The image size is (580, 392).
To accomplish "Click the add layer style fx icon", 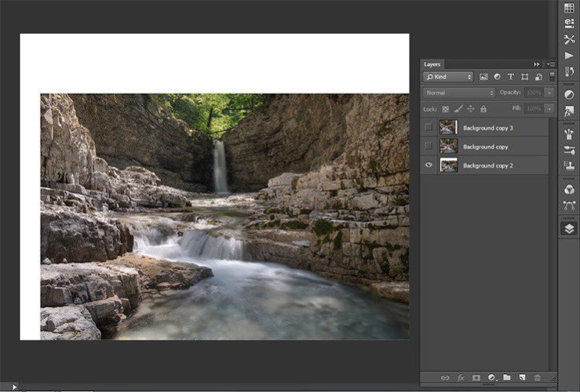I will pyautogui.click(x=461, y=377).
